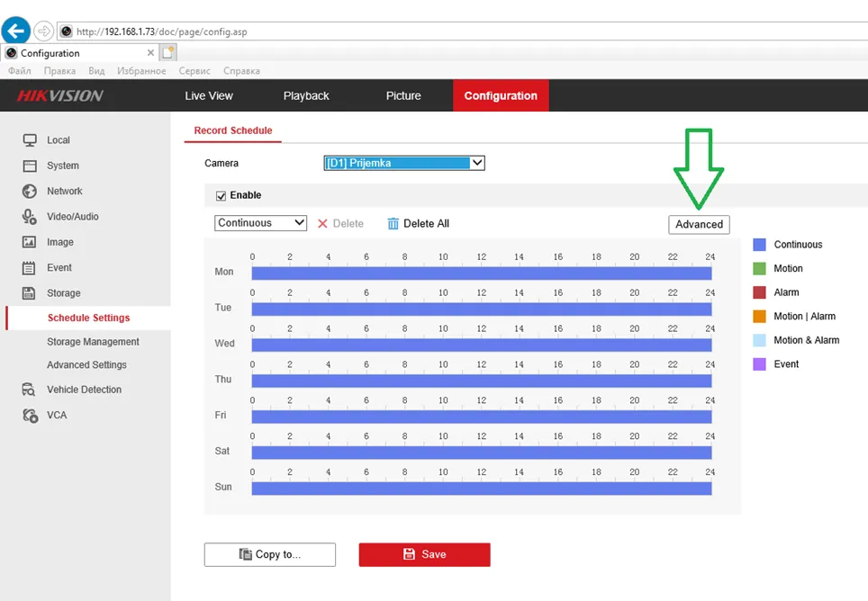Click the Continuous blue legend swatch

[x=760, y=245]
